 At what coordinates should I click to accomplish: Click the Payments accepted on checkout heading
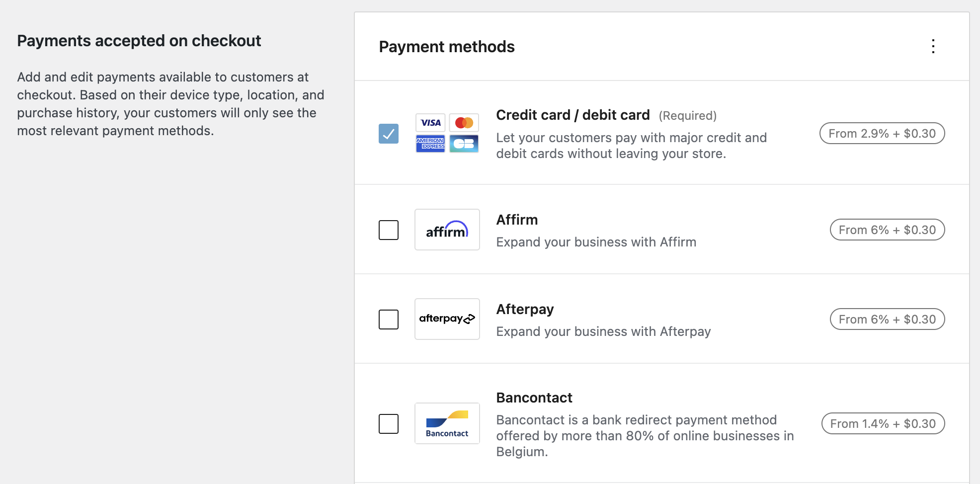(139, 41)
